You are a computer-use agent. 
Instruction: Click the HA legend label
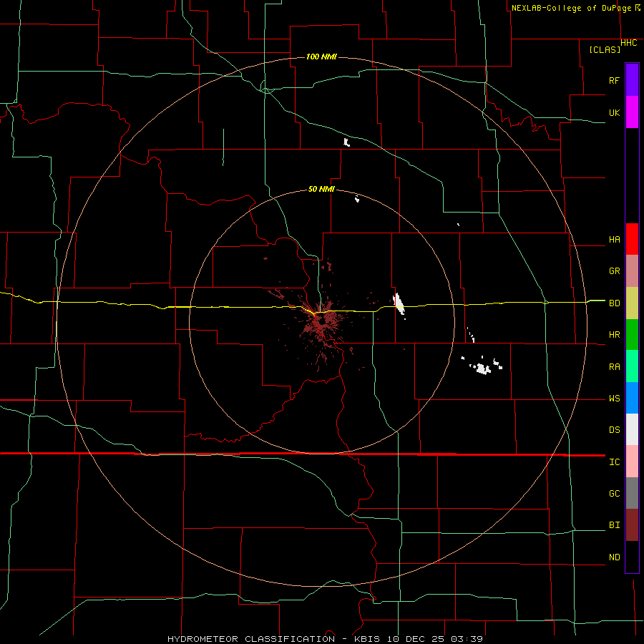tap(614, 240)
